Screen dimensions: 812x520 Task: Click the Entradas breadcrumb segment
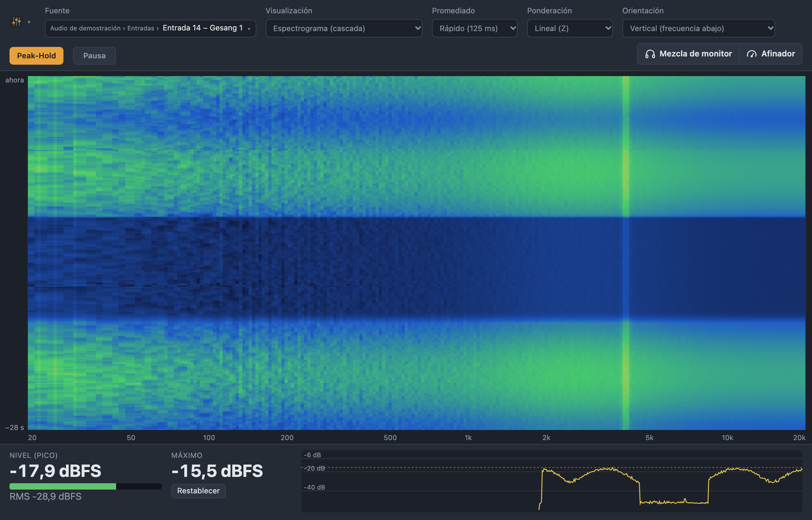[x=141, y=28]
